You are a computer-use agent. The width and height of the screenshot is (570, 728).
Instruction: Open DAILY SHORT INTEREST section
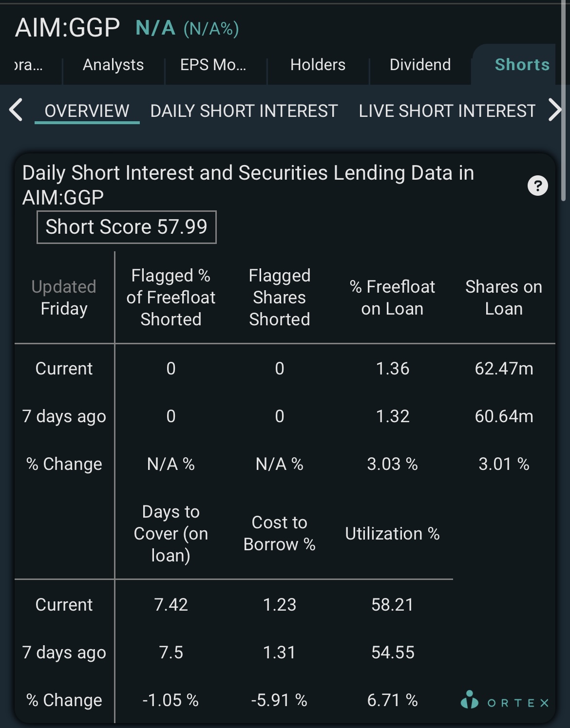244,111
